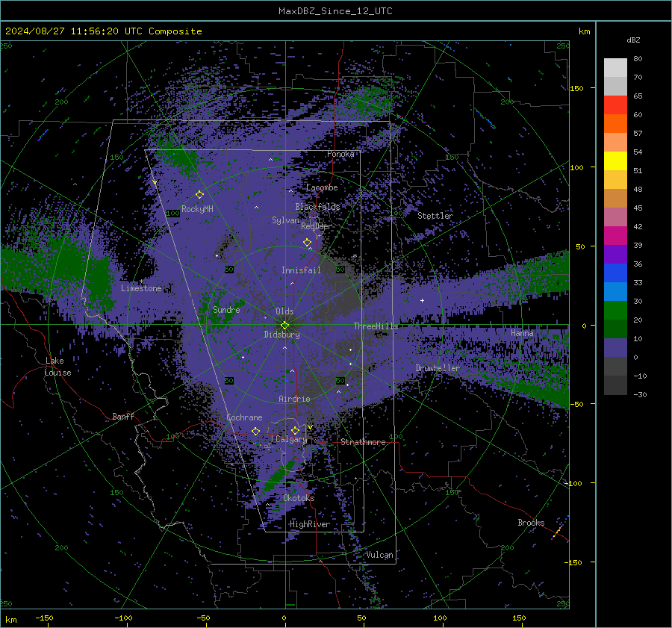Click the HighRiver label
This screenshot has height=628, width=672.
click(x=310, y=524)
